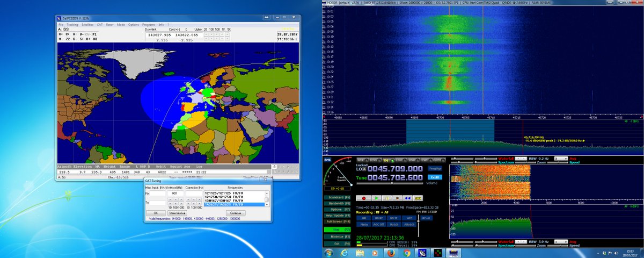Click Continue in the CAT Tuning dialog

236,213
